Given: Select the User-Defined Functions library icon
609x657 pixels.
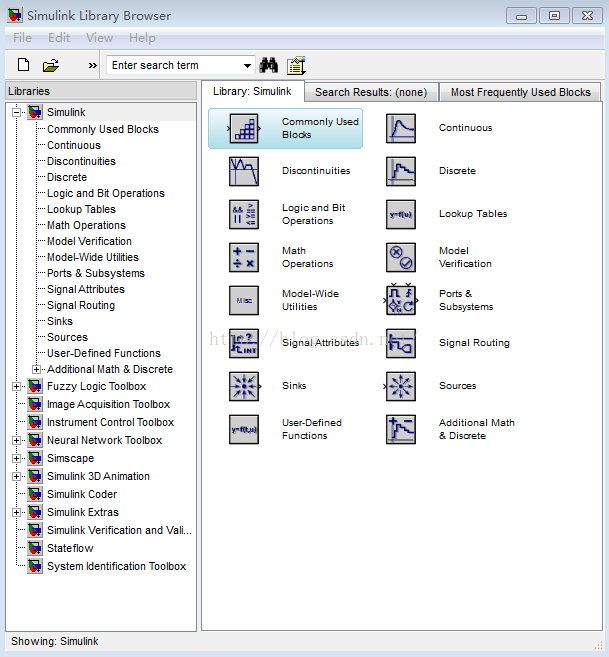Looking at the screenshot, I should click(x=244, y=429).
